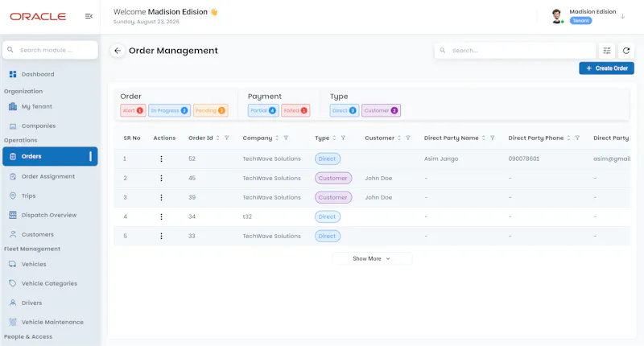This screenshot has width=644, height=346.
Task: Open actions menu for order 34
Action: [x=162, y=216]
